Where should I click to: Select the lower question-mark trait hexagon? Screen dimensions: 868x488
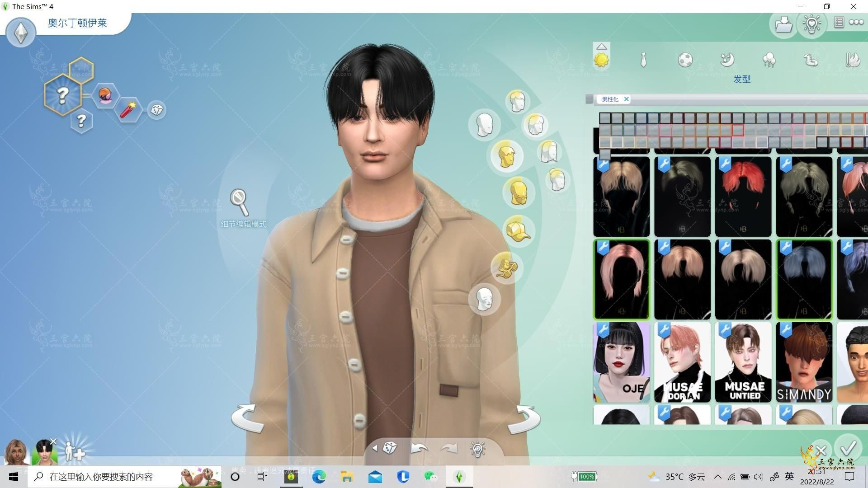point(81,121)
